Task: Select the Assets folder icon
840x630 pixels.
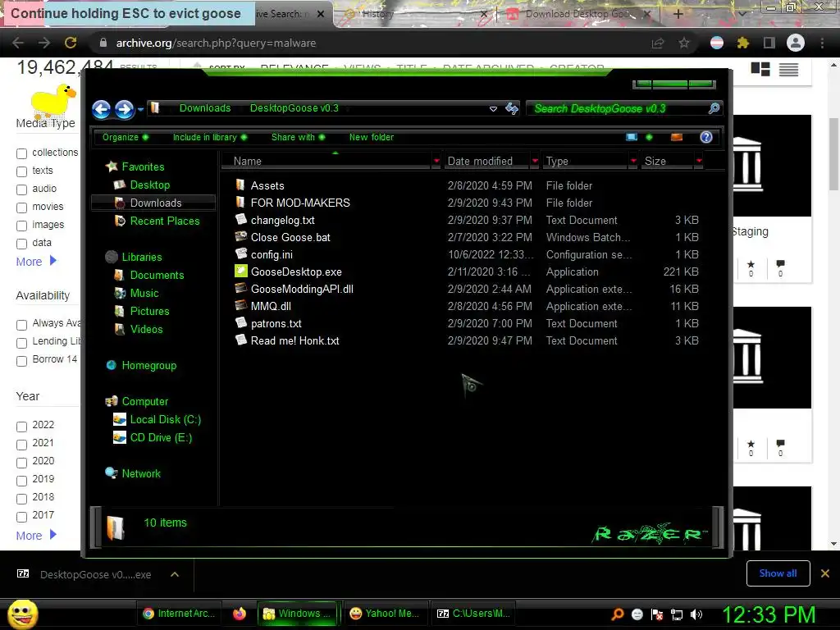Action: [x=240, y=185]
